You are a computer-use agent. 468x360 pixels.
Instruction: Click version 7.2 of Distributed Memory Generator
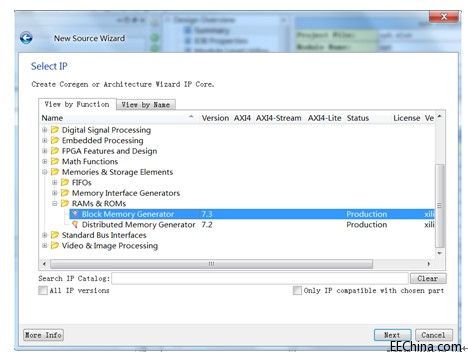coord(207,224)
